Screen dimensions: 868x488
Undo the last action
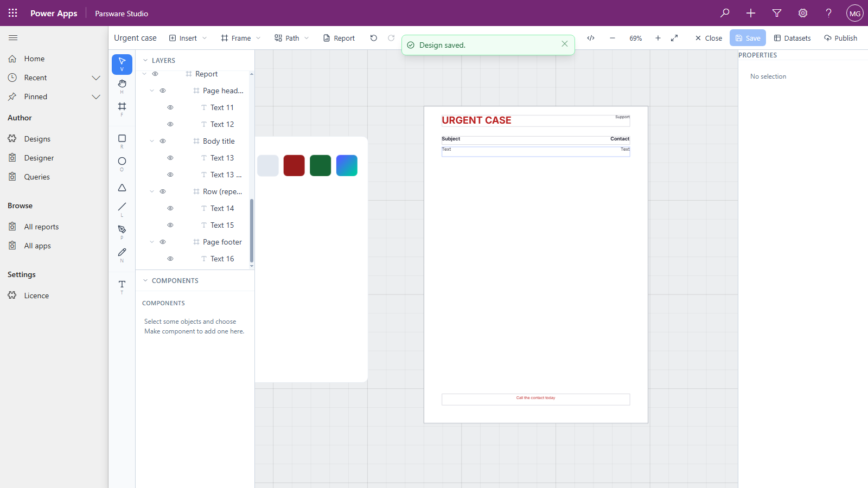[373, 38]
